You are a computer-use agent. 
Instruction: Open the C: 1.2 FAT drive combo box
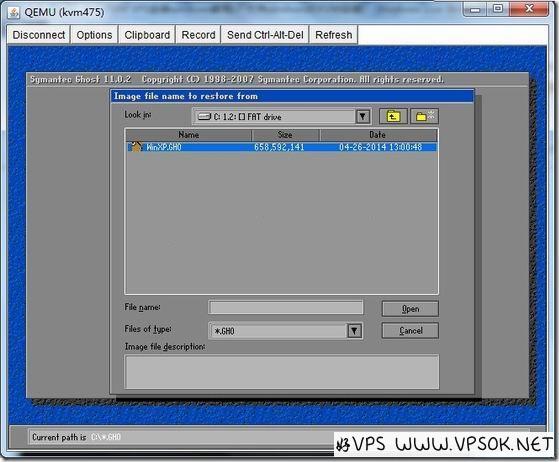(282, 117)
